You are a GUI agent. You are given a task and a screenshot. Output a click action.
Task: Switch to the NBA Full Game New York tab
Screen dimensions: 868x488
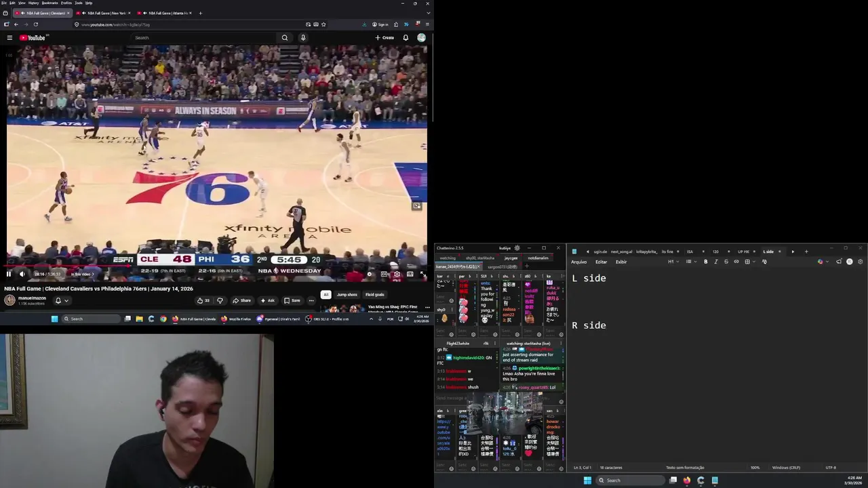[104, 13]
